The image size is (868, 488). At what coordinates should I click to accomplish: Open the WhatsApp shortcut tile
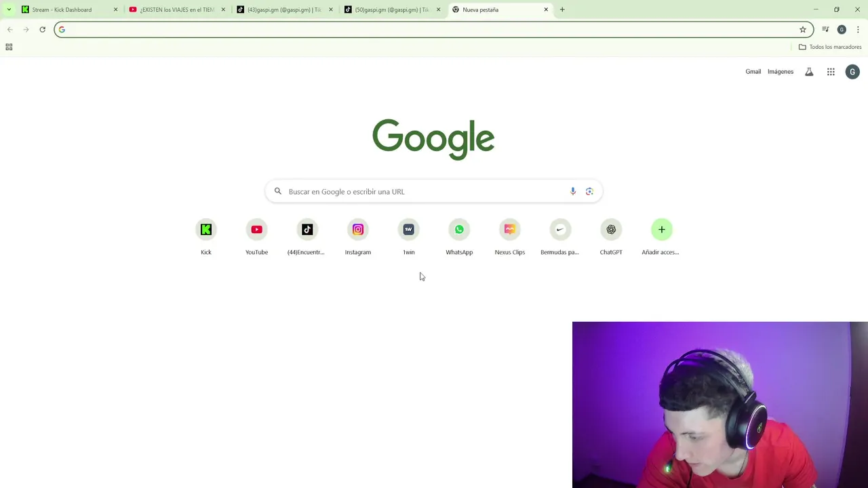pyautogui.click(x=459, y=237)
